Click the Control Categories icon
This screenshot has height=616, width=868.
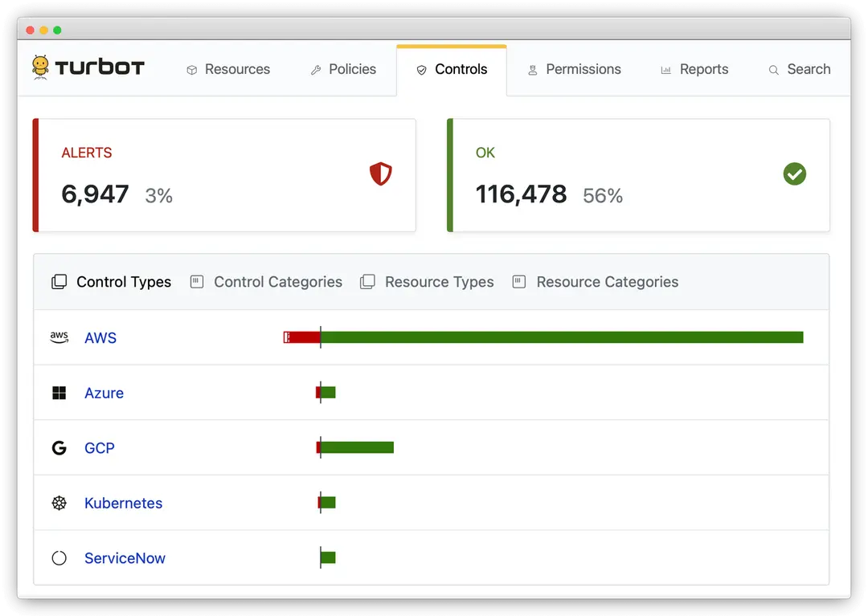197,282
